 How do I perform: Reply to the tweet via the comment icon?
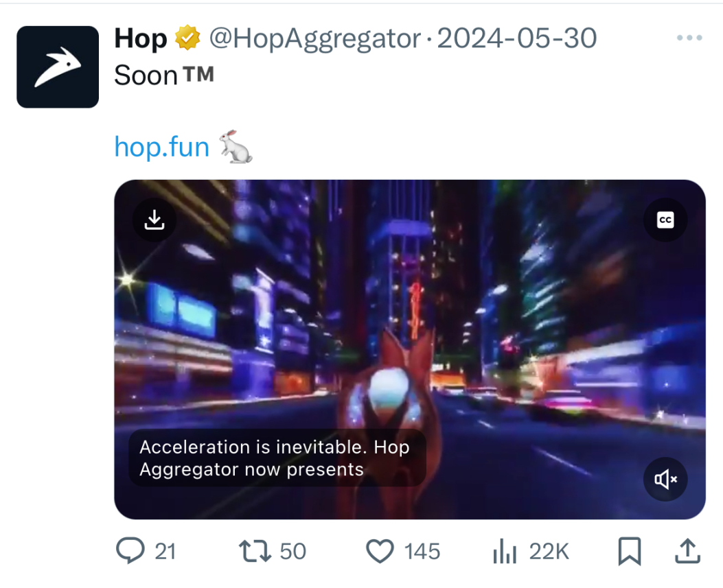click(130, 551)
